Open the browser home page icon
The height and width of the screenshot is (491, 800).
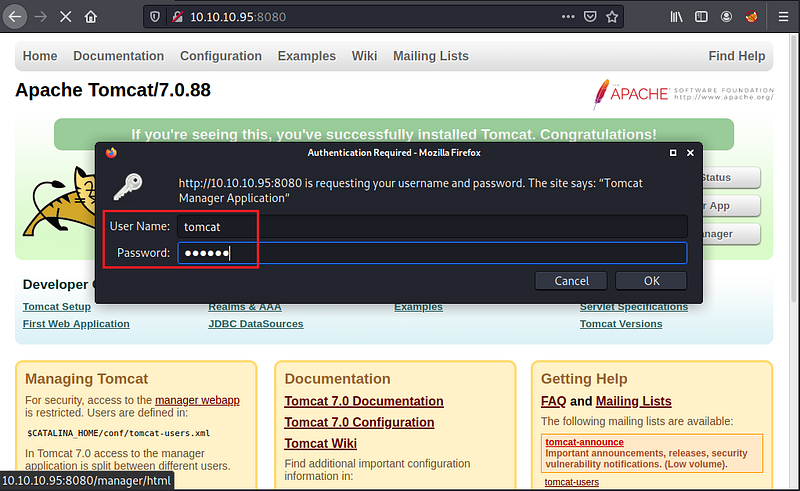(x=91, y=17)
